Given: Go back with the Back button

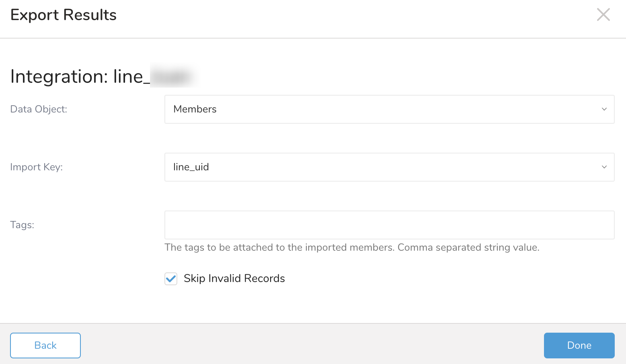Looking at the screenshot, I should point(45,346).
